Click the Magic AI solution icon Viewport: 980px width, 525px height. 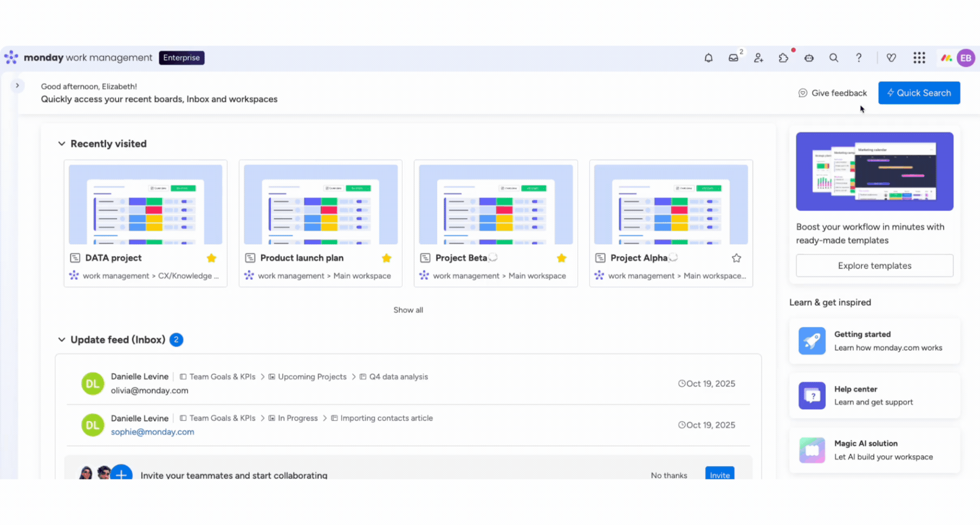pos(812,450)
